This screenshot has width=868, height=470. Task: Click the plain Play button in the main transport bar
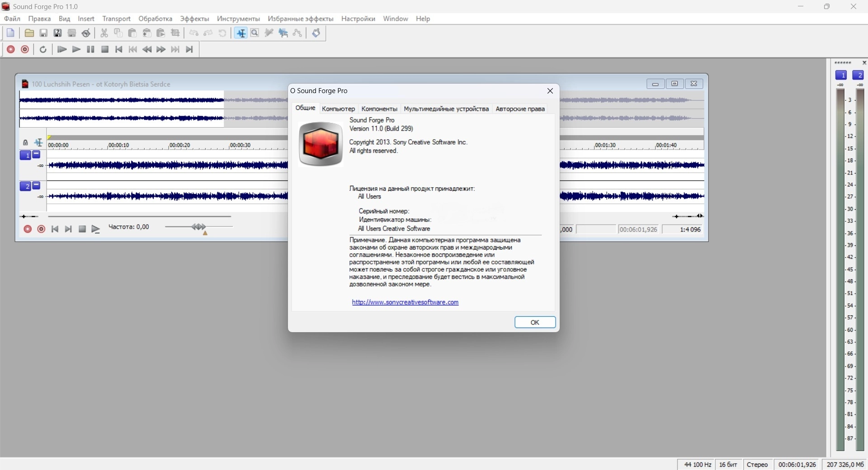click(x=76, y=50)
